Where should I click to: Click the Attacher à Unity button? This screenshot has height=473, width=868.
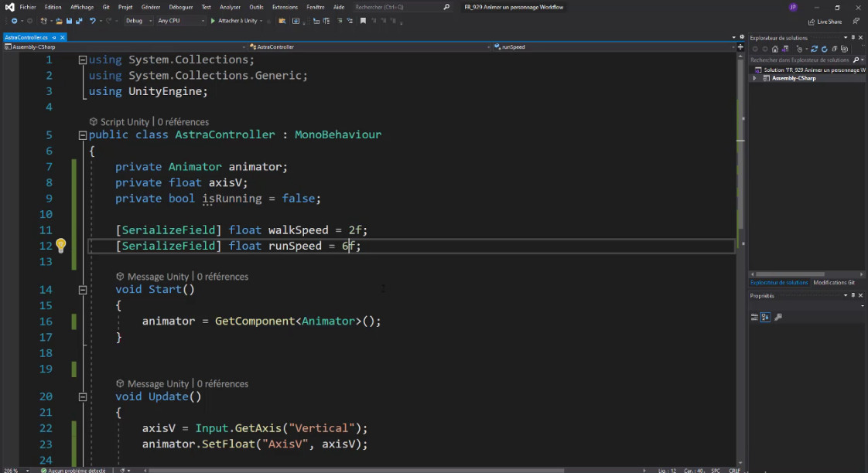pos(234,21)
